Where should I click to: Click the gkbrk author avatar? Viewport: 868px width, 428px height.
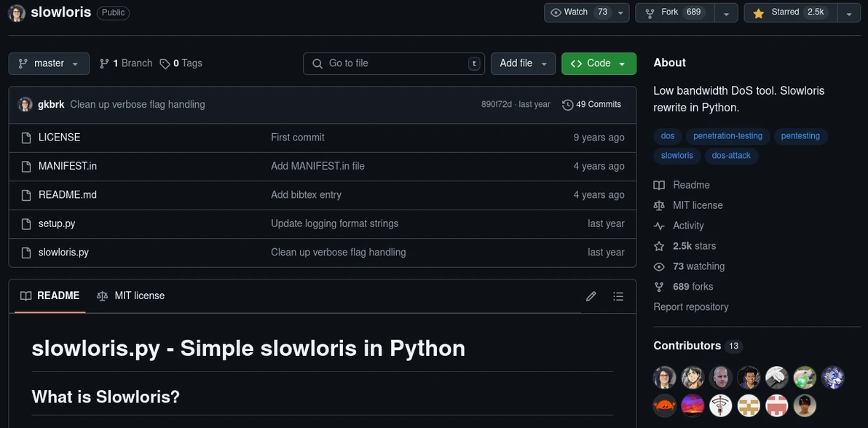pos(25,105)
